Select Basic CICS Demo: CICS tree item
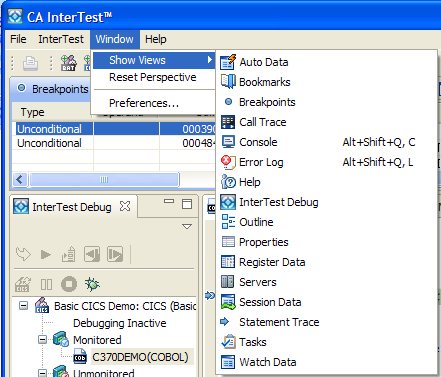 [125, 306]
